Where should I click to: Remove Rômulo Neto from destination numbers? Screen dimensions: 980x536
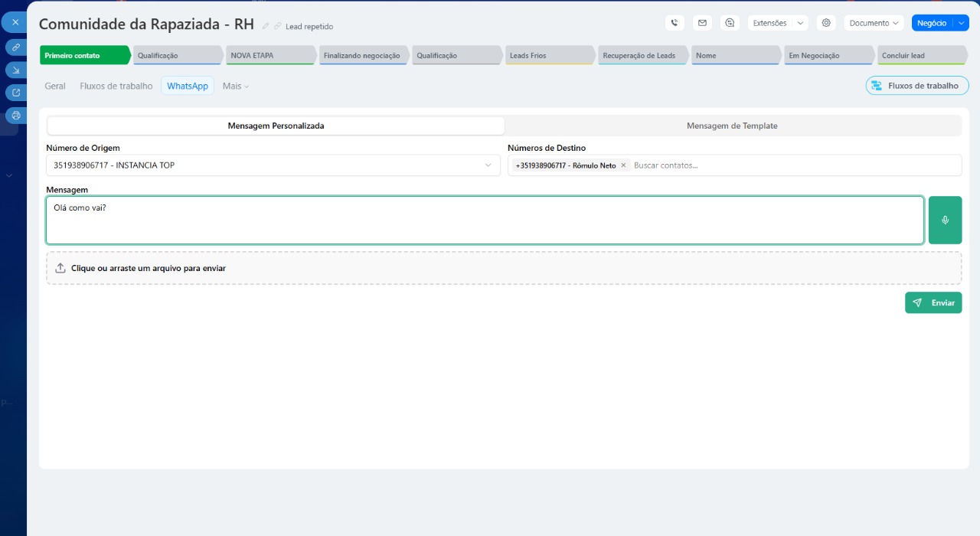point(623,165)
